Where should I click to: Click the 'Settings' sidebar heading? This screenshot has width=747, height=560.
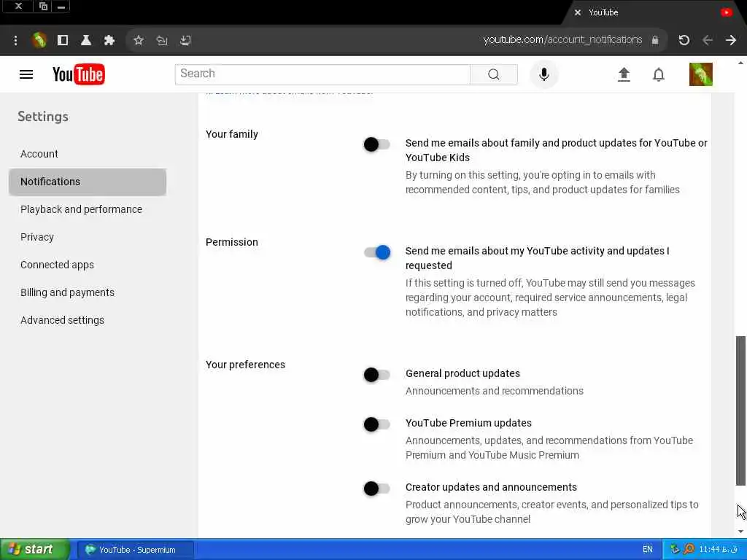[x=43, y=117]
